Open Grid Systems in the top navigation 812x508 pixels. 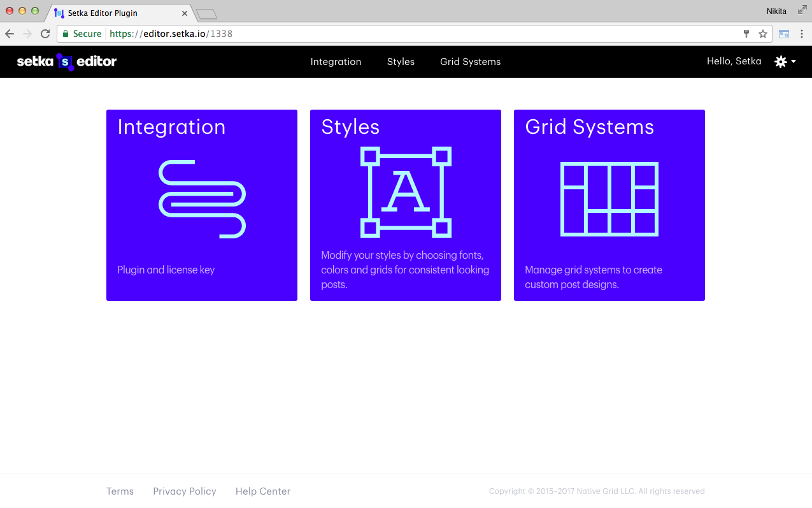pyautogui.click(x=470, y=62)
